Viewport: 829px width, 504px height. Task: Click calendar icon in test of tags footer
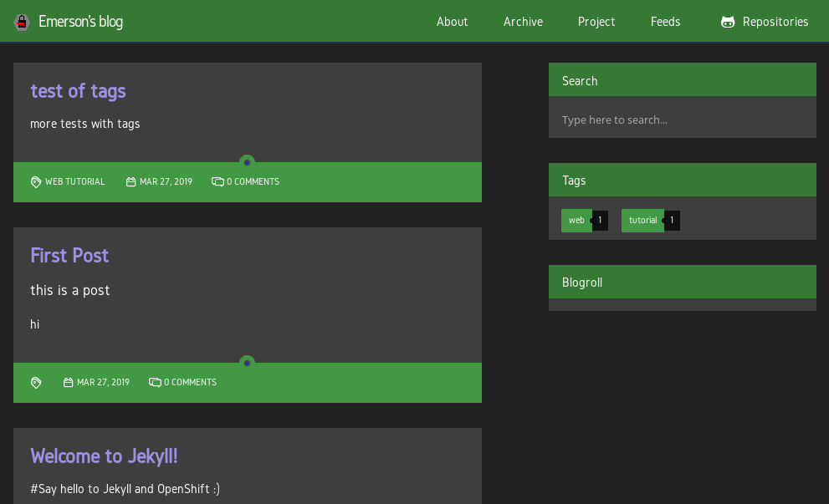click(x=130, y=182)
